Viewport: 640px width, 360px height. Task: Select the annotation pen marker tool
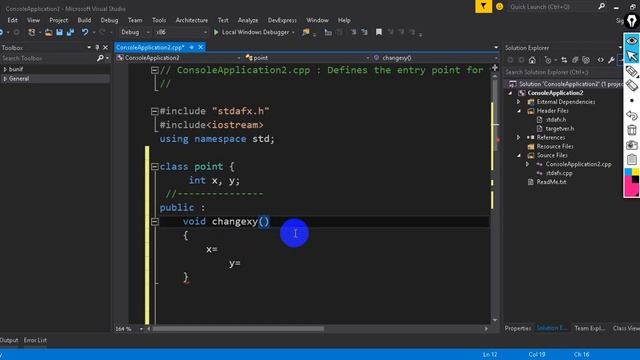coord(632,71)
